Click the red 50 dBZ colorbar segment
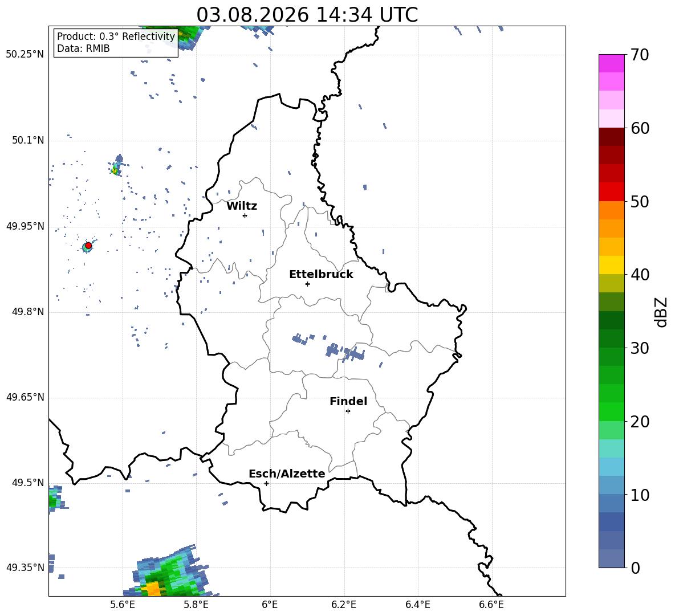675x616 pixels. (x=611, y=192)
